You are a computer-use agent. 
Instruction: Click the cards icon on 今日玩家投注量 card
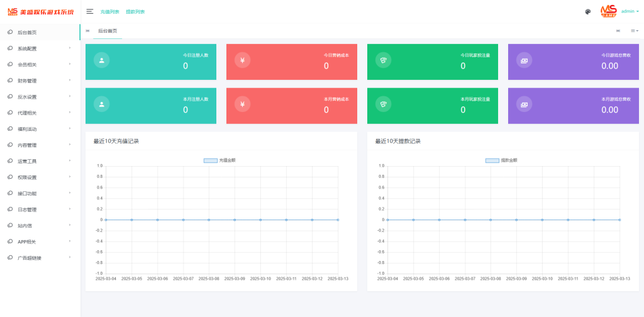click(383, 60)
